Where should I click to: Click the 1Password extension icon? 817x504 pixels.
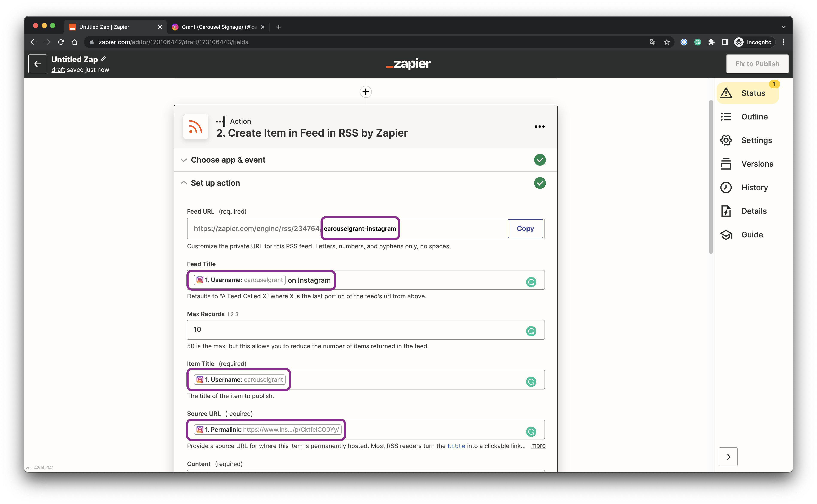684,42
